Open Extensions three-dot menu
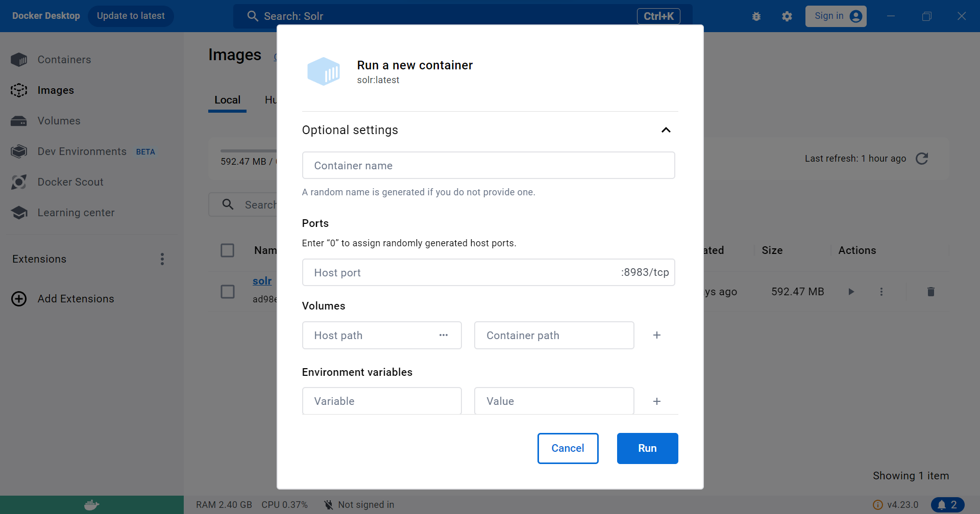The width and height of the screenshot is (980, 514). [162, 259]
